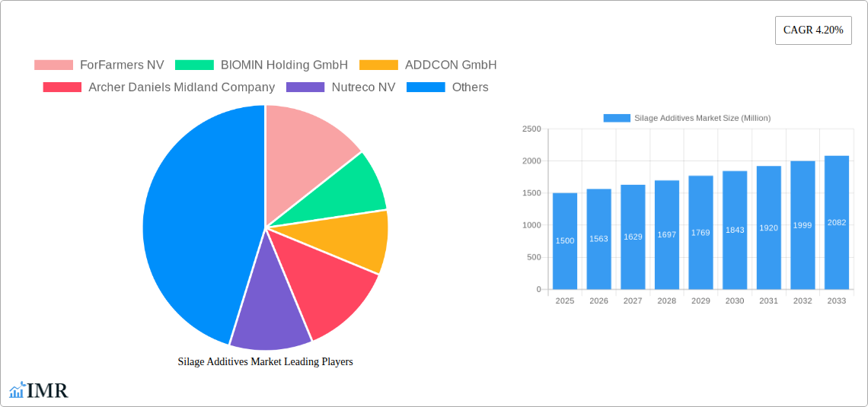Click the Nutreco NV purple legend swatch
The height and width of the screenshot is (407, 868).
(x=305, y=87)
